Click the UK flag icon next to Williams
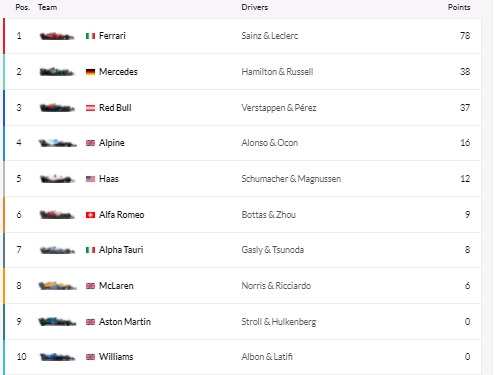The image size is (496, 375). pos(90,357)
